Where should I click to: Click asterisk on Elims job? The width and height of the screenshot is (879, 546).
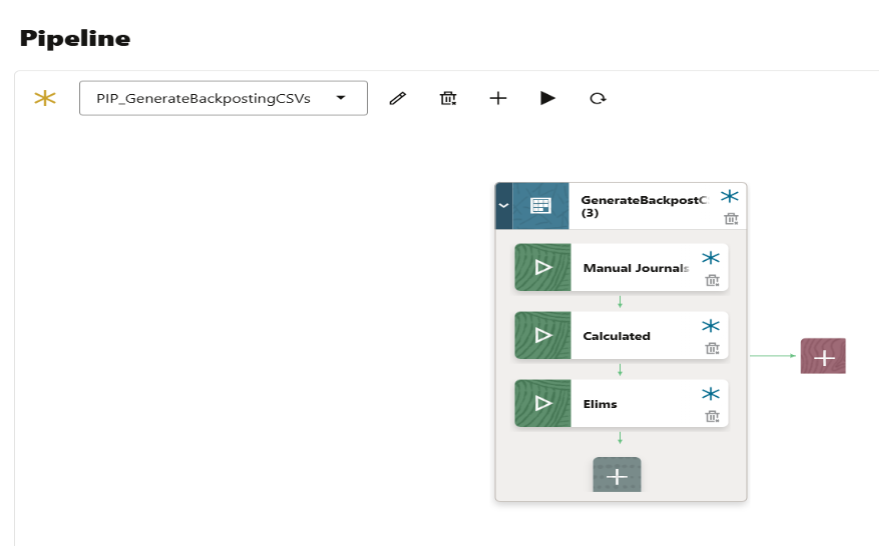(x=710, y=394)
